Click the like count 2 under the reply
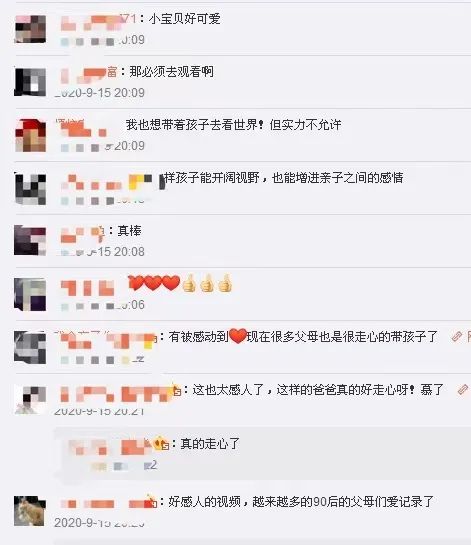This screenshot has width=471, height=545. tap(151, 465)
